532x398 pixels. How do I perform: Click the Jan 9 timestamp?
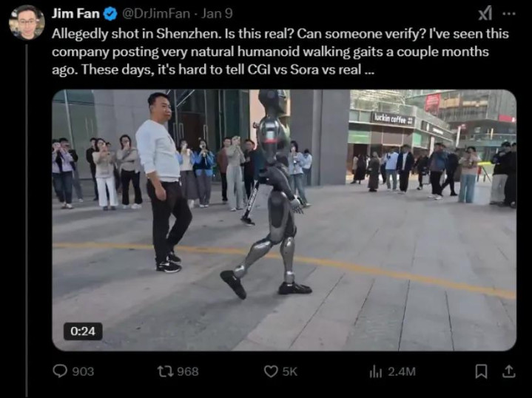click(x=217, y=13)
